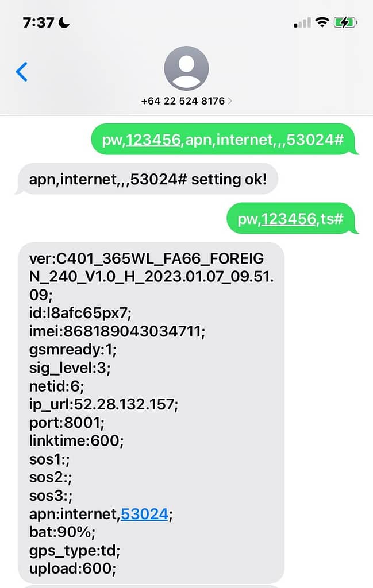
Task: Tap the battery charging icon
Action: (345, 23)
